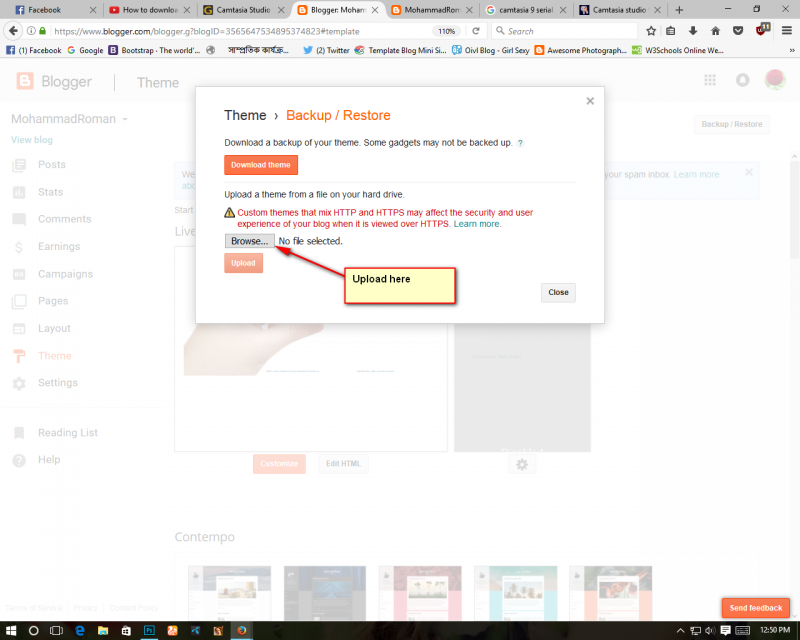The height and width of the screenshot is (640, 800).
Task: Open the (2) Twitter bookmark
Action: click(326, 50)
